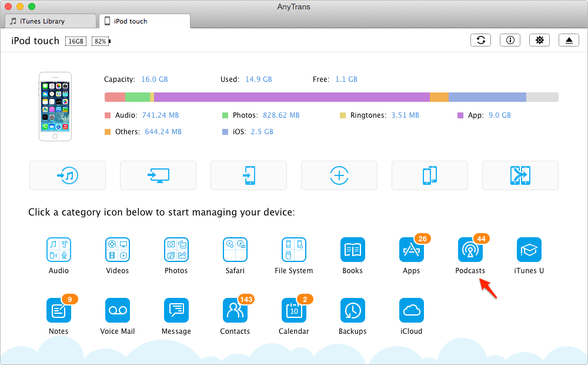Click the content to computer button
588x365 pixels.
point(158,175)
